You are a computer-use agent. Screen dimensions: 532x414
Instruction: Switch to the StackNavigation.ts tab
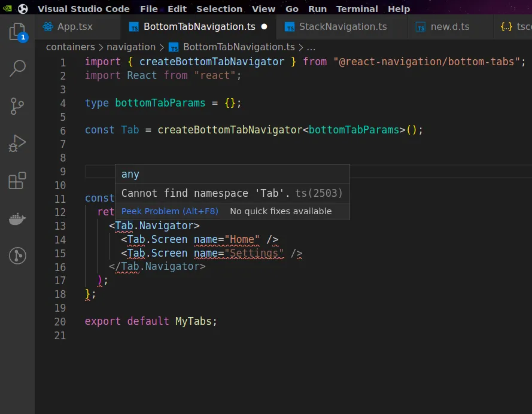pyautogui.click(x=343, y=26)
